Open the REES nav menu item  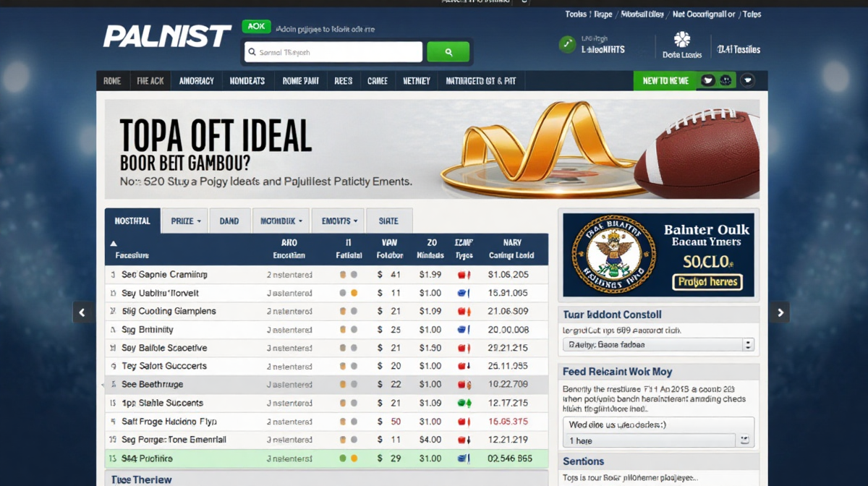point(344,81)
